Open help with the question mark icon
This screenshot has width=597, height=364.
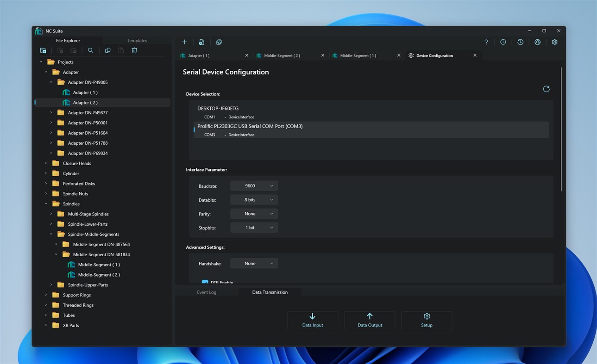[x=486, y=42]
